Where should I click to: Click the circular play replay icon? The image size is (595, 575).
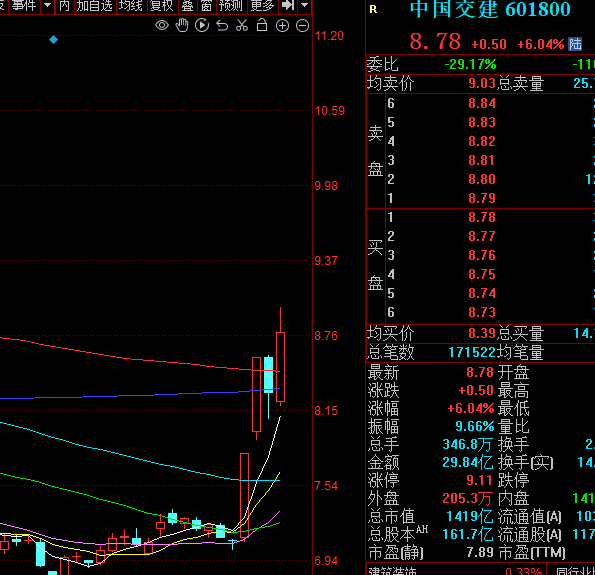(201, 25)
